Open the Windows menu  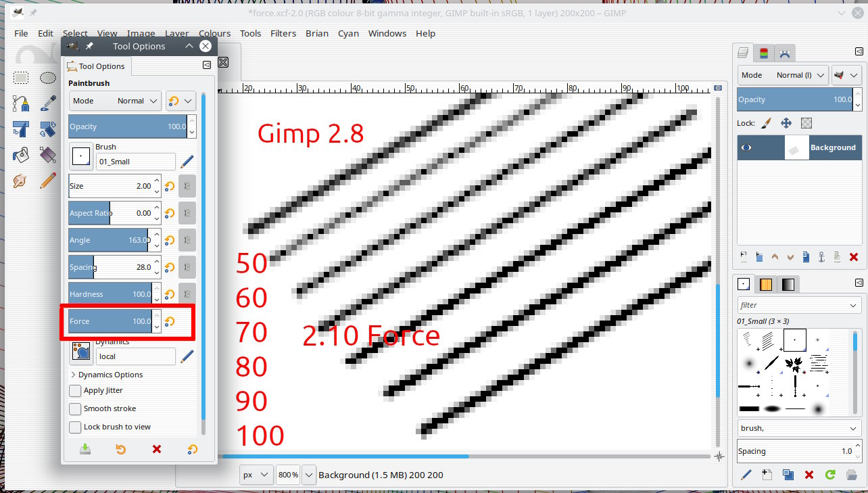(x=387, y=33)
